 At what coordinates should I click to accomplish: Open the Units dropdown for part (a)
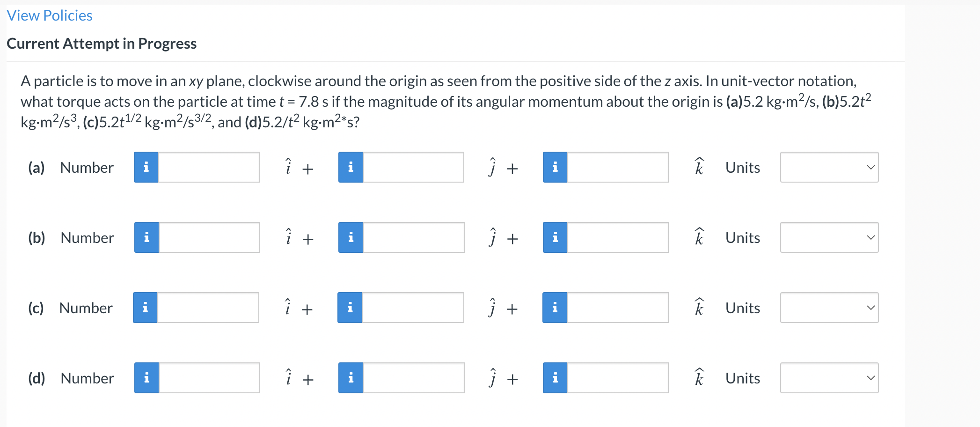click(x=829, y=167)
